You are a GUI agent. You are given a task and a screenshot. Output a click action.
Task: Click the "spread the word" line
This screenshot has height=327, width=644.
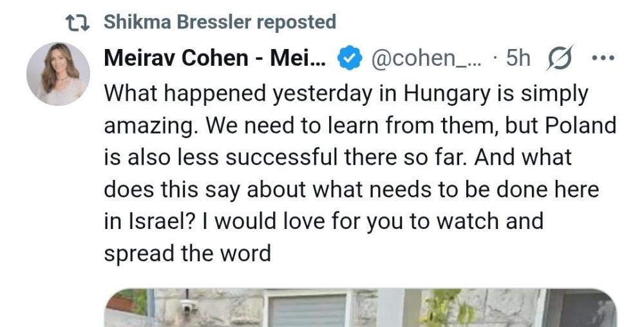click(187, 253)
